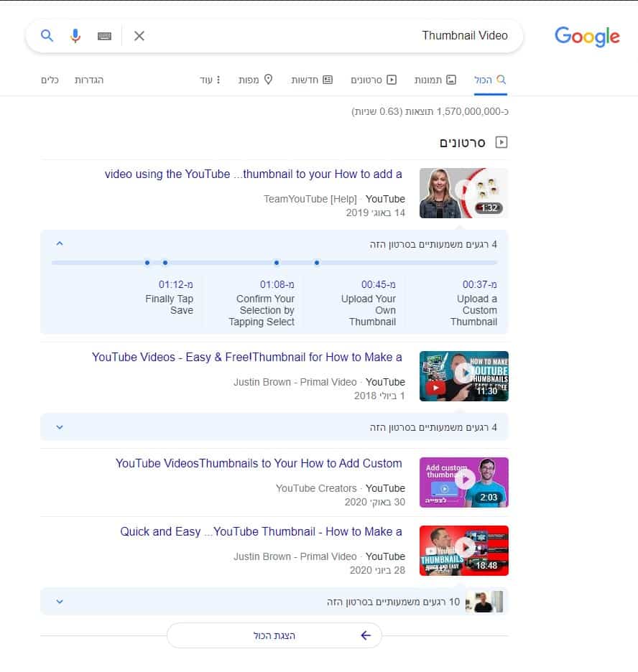Open כלים (Tools) options
This screenshot has width=638, height=672.
[50, 80]
